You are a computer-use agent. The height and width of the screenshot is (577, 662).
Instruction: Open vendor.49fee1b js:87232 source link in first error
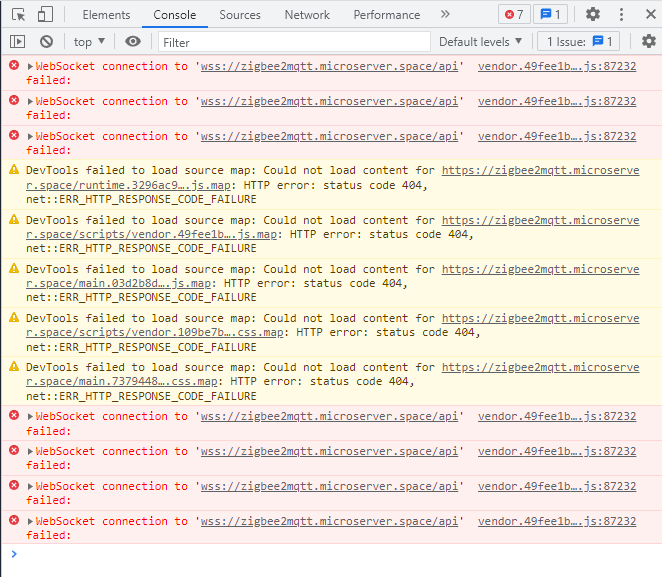coord(557,66)
